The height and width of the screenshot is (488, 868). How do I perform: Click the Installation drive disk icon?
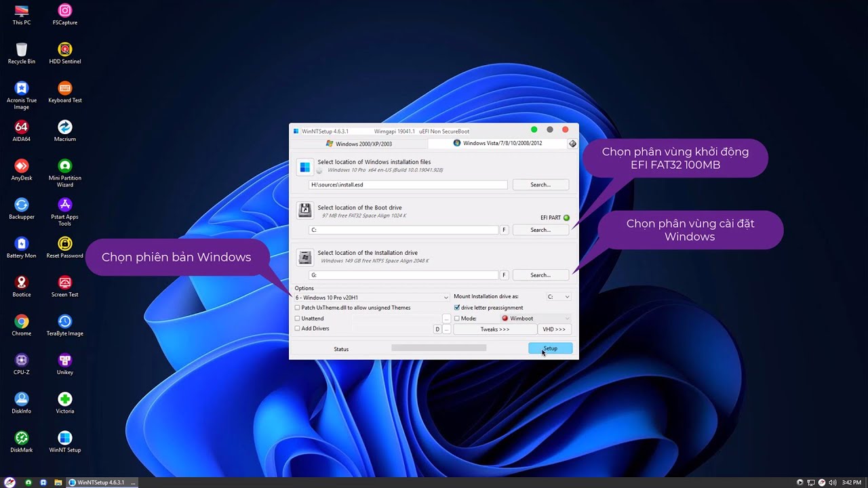point(305,257)
